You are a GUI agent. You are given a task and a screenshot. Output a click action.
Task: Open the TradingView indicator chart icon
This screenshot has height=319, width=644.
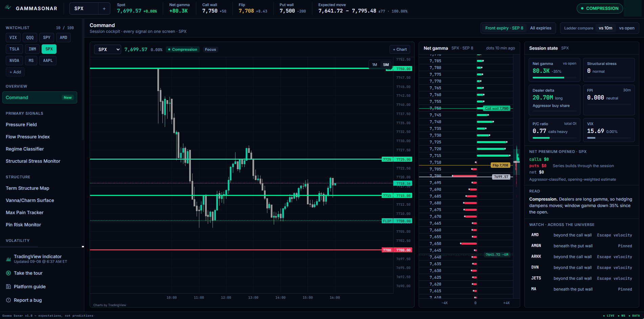(x=8, y=259)
